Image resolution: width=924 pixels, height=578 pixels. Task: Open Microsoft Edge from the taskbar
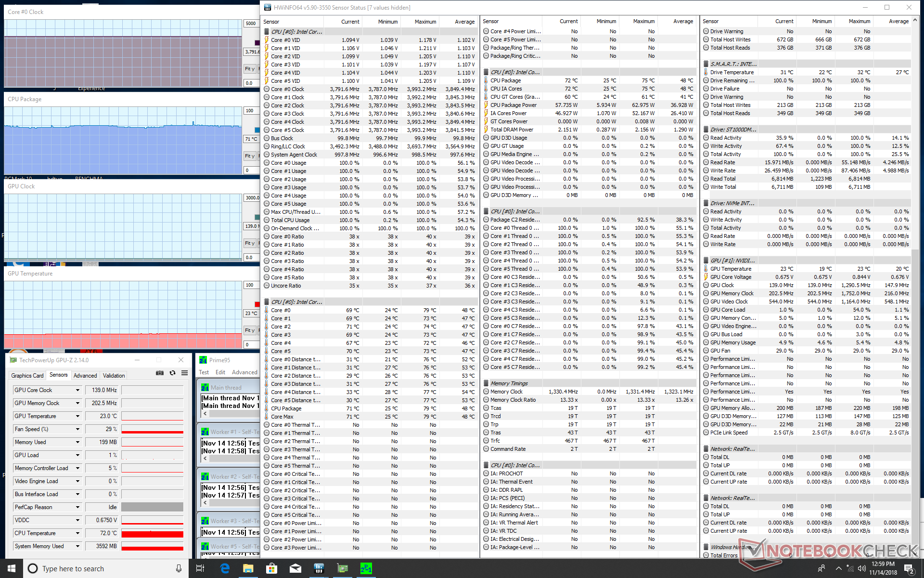point(225,568)
